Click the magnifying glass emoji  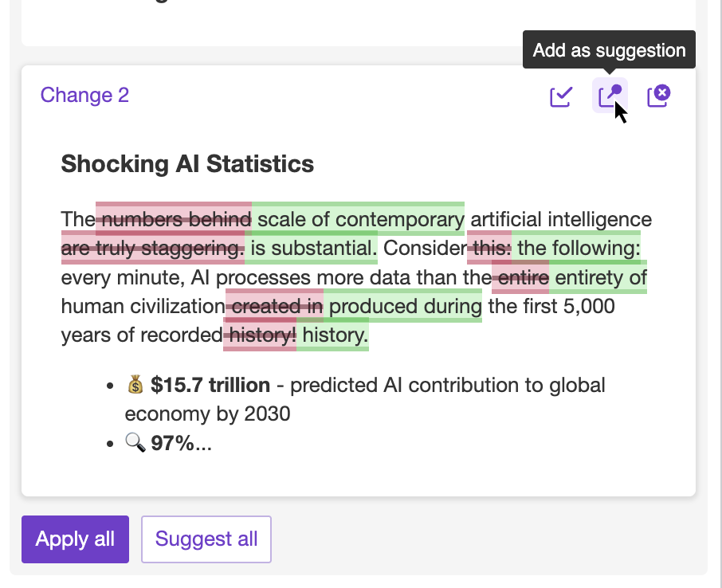[x=135, y=443]
